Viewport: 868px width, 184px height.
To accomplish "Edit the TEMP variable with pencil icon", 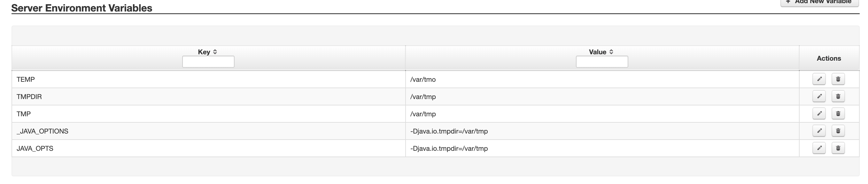I will (819, 79).
